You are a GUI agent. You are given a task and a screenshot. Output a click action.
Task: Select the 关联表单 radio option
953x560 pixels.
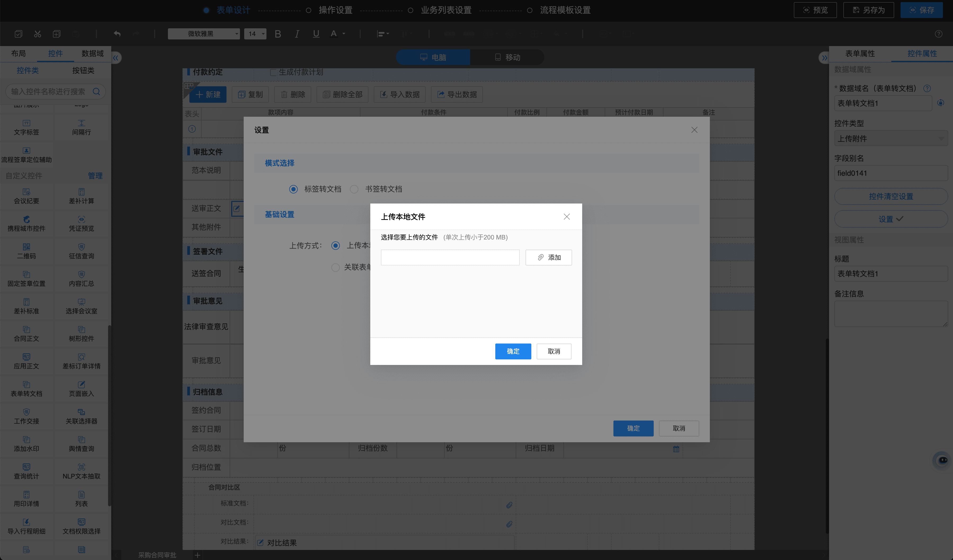pos(335,268)
